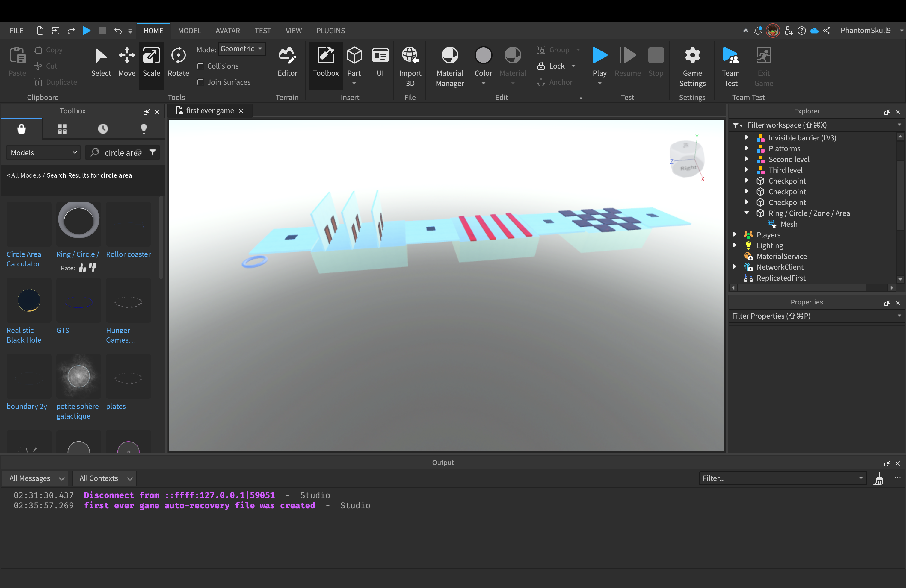
Task: Choose the Rotate tool
Action: click(x=178, y=62)
